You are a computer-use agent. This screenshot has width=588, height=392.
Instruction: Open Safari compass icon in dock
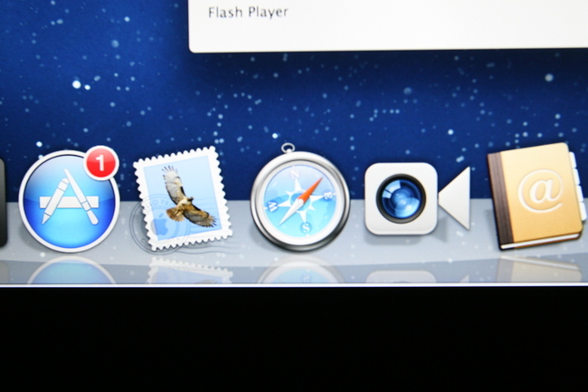(300, 197)
